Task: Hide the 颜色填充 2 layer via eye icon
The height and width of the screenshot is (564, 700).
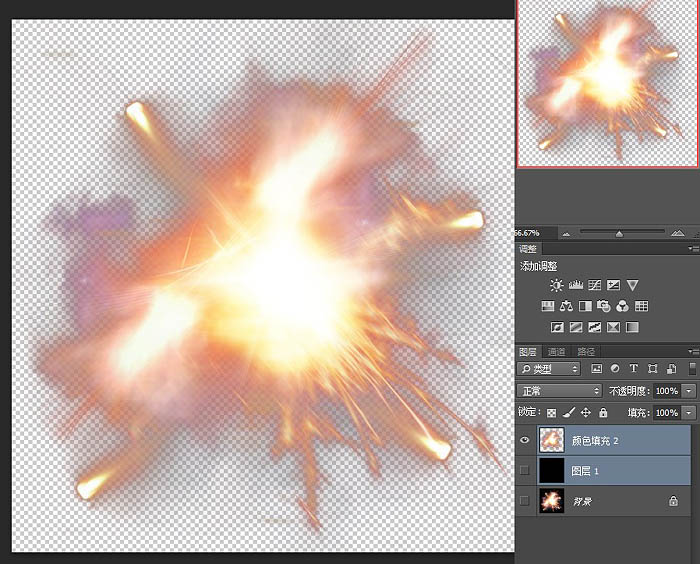Action: pyautogui.click(x=525, y=438)
